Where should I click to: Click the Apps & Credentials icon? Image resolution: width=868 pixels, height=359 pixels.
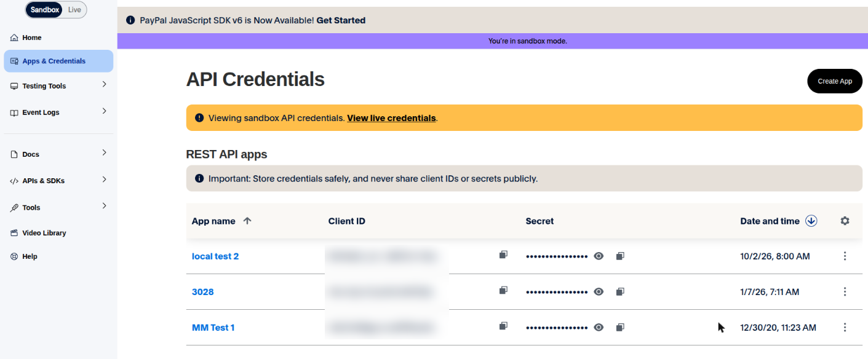14,61
